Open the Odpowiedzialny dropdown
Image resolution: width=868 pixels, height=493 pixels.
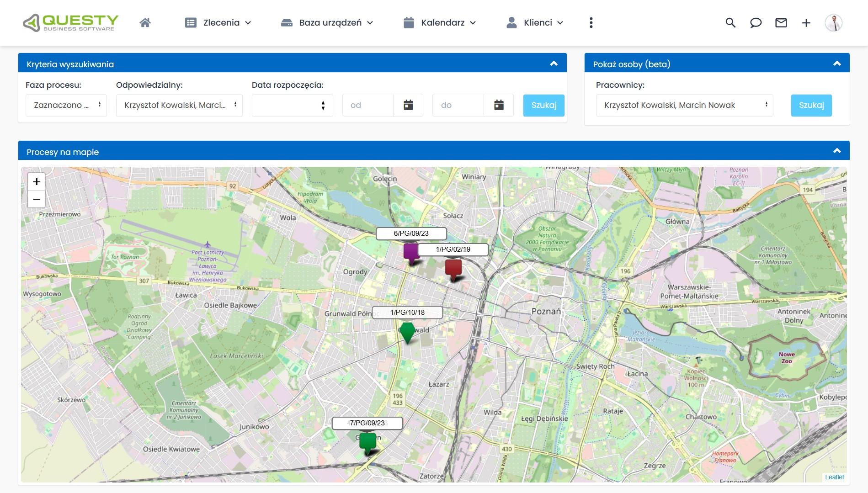point(179,105)
